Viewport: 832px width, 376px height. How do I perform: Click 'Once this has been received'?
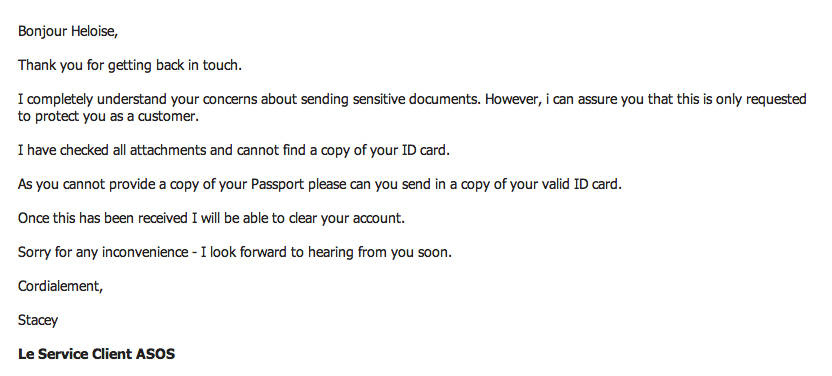click(x=102, y=218)
